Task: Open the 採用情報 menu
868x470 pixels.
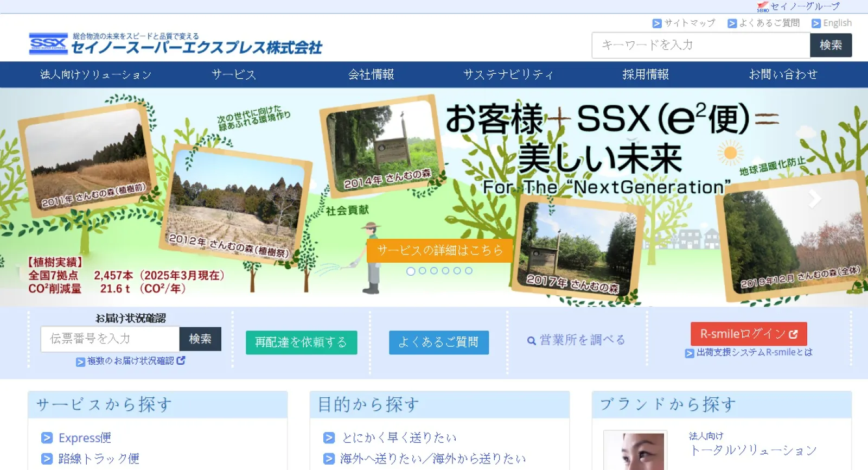Action: [646, 74]
